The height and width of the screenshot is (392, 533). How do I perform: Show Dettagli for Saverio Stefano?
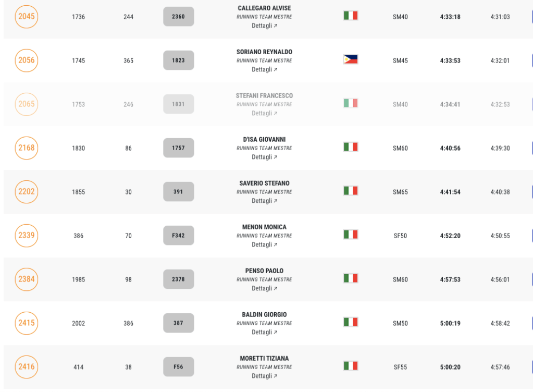(x=265, y=201)
